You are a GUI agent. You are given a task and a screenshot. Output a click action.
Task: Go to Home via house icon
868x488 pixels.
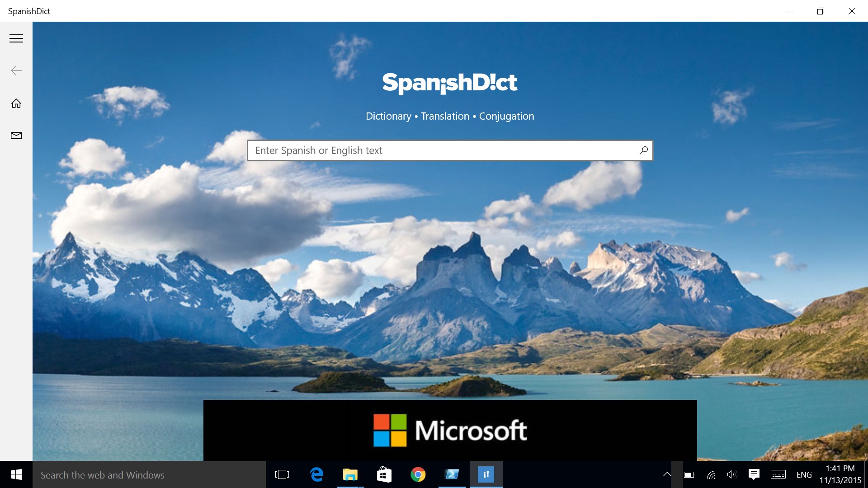tap(16, 103)
